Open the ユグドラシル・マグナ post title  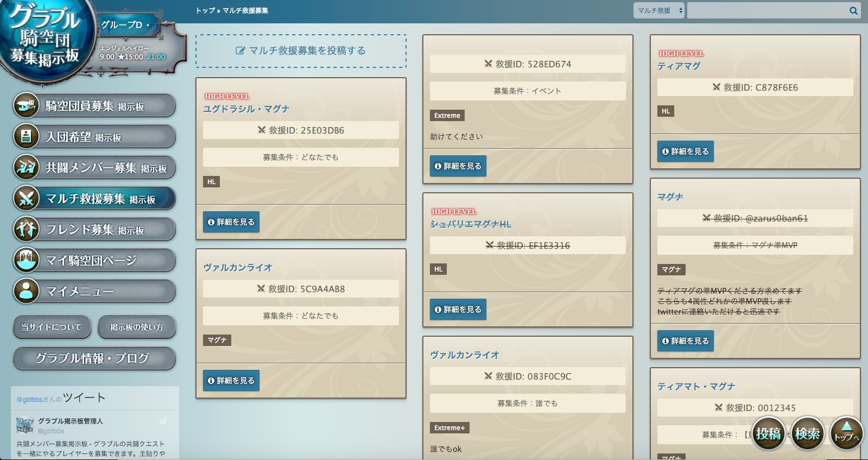tap(246, 109)
